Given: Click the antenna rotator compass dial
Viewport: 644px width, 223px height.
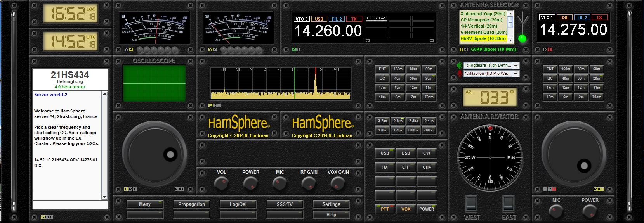Looking at the screenshot, I should 490,158.
